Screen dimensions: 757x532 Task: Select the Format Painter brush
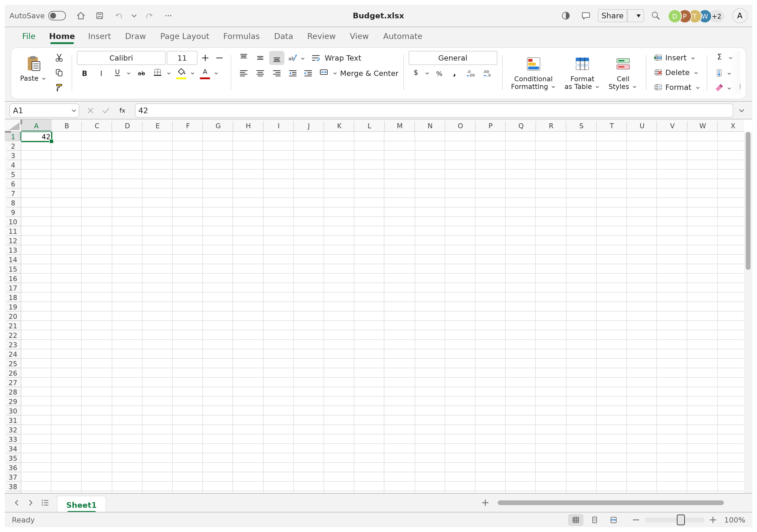pyautogui.click(x=59, y=88)
